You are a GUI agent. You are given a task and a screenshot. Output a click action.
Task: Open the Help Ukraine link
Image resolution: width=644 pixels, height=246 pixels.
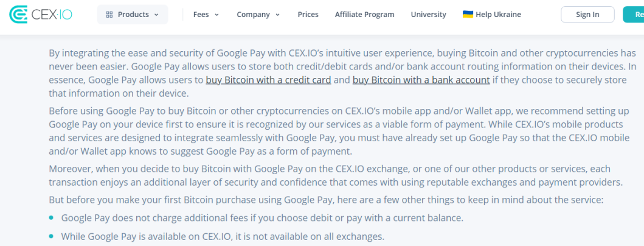[x=491, y=15]
